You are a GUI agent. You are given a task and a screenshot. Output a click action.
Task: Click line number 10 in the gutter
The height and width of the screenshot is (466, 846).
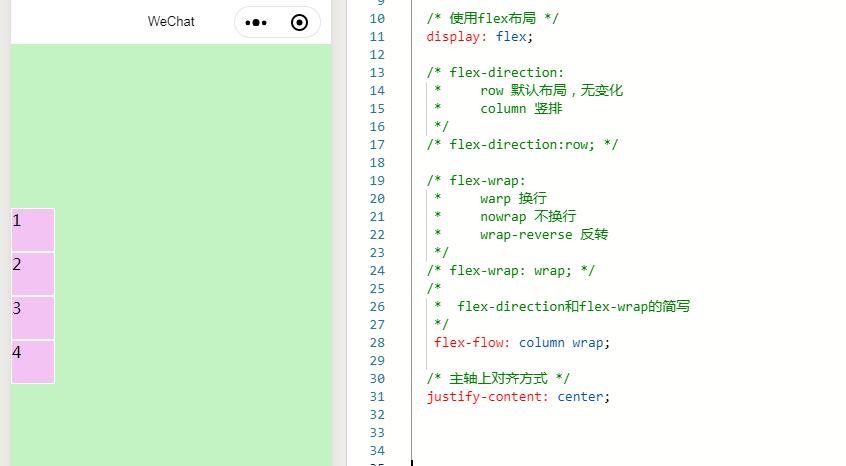[x=377, y=19]
